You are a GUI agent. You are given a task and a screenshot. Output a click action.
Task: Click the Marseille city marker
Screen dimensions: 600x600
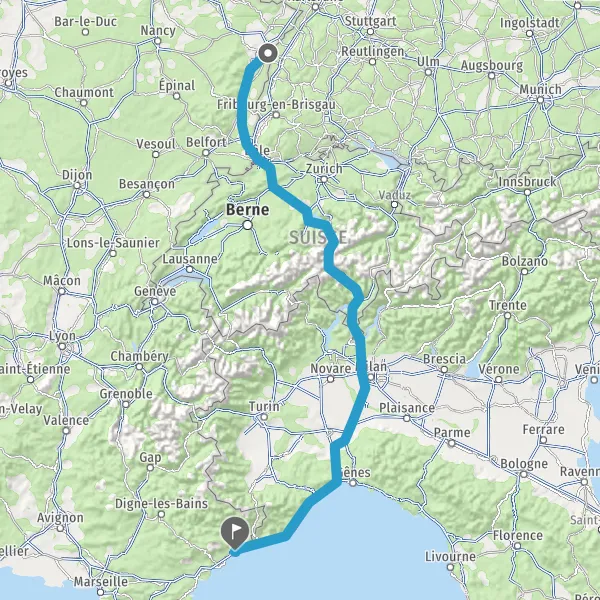click(x=101, y=592)
